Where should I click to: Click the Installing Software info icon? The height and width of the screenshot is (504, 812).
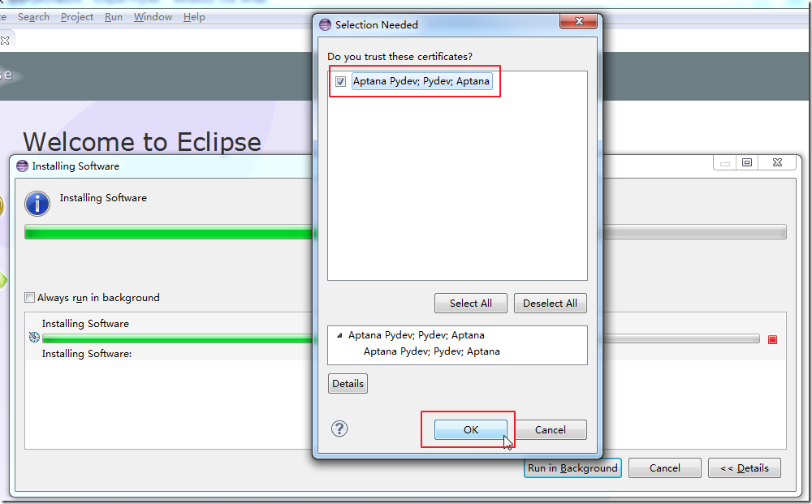37,204
